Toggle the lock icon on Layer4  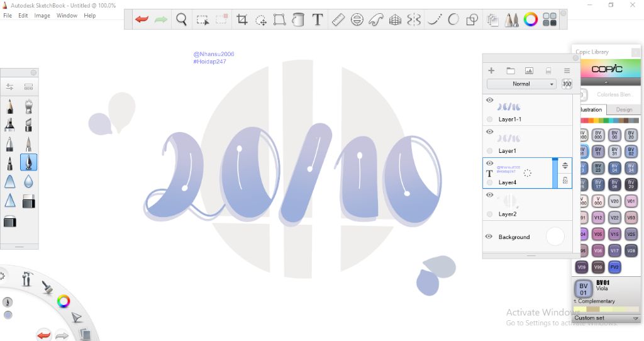(x=565, y=181)
